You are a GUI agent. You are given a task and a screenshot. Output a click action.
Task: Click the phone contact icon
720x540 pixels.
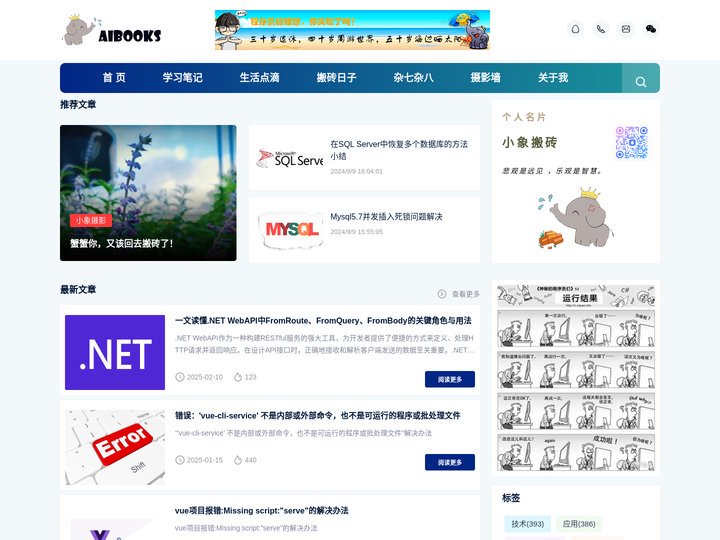601,29
